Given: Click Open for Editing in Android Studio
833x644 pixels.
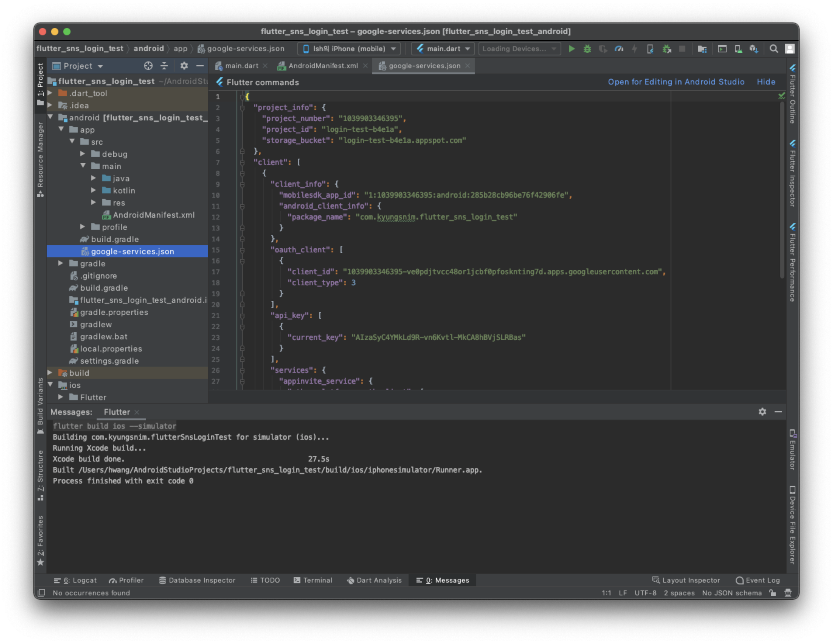Looking at the screenshot, I should [676, 82].
